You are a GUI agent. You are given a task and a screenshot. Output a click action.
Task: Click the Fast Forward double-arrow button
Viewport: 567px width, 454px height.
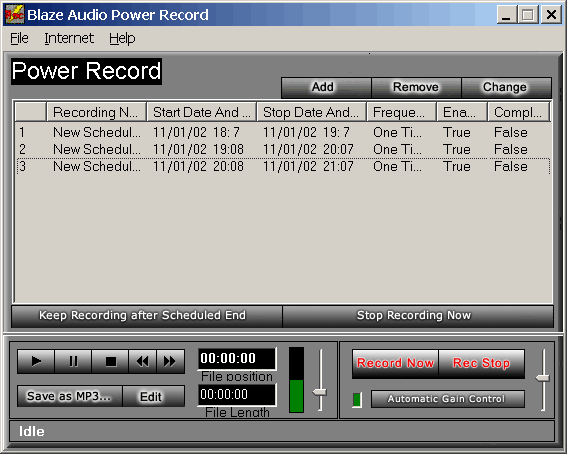click(x=170, y=361)
